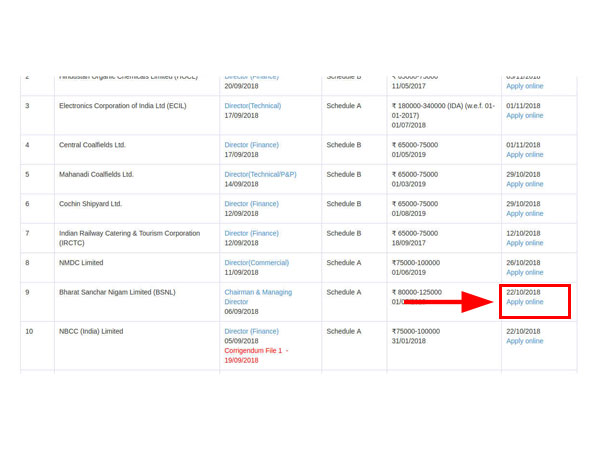Viewport: 600px width, 450px height.
Task: Click Apply online for BSNL row
Action: (x=525, y=302)
